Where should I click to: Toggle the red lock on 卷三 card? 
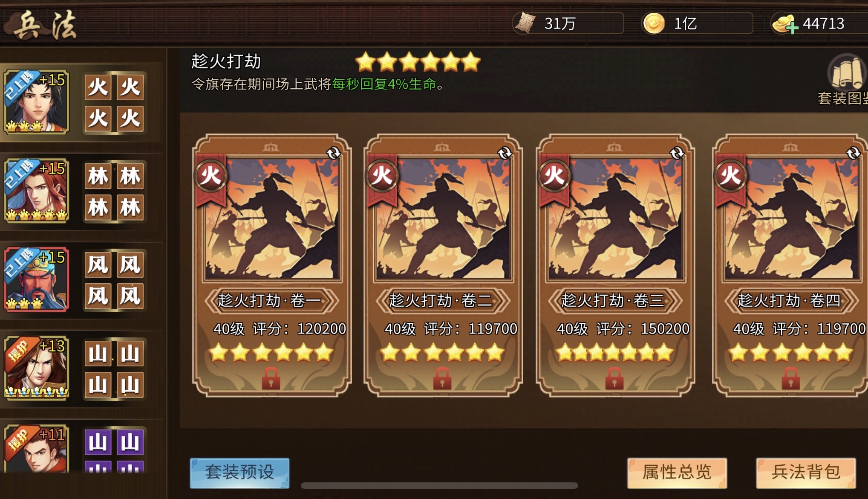coord(614,378)
